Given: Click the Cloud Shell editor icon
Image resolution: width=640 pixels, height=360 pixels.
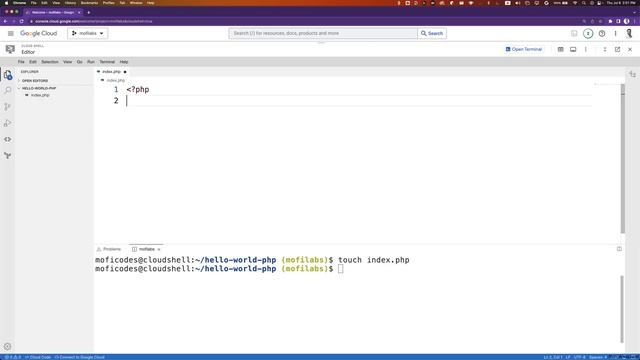Looking at the screenshot, I should pyautogui.click(x=10, y=49).
